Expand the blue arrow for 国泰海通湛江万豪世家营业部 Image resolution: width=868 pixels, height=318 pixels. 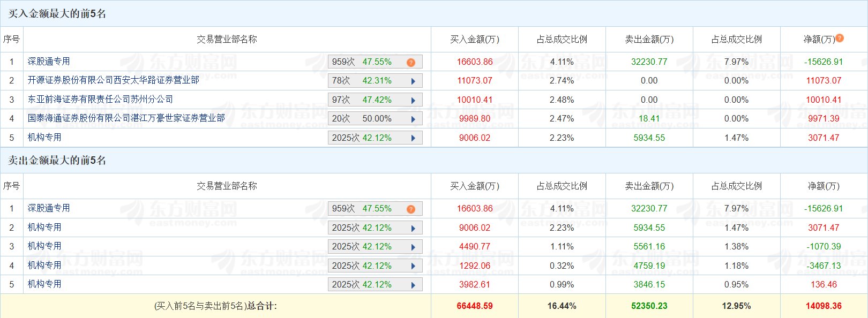coord(413,119)
